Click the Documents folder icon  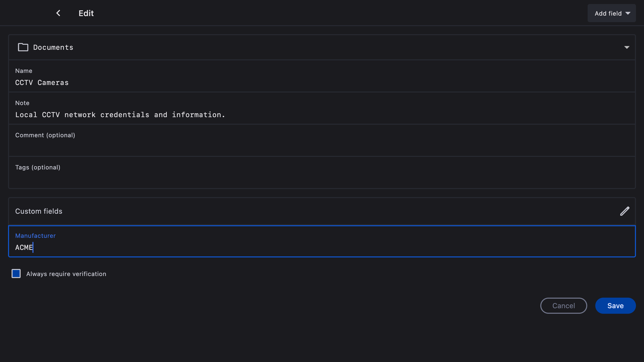(23, 47)
